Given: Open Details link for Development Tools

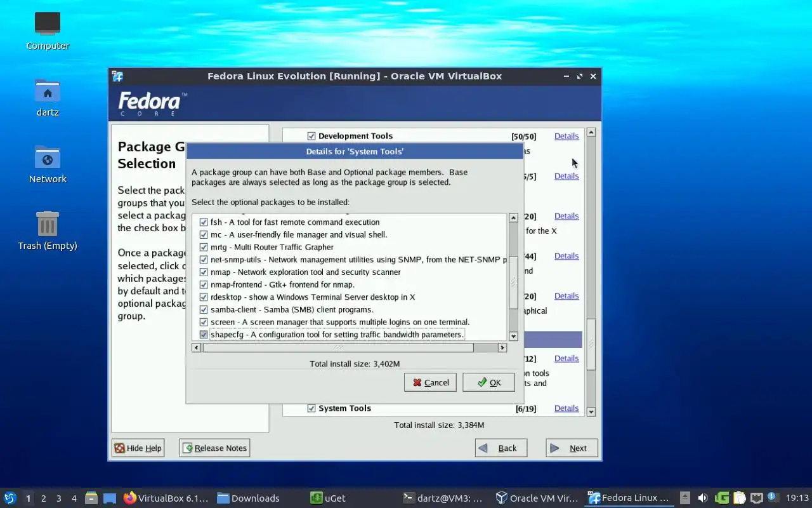Looking at the screenshot, I should click(x=566, y=136).
